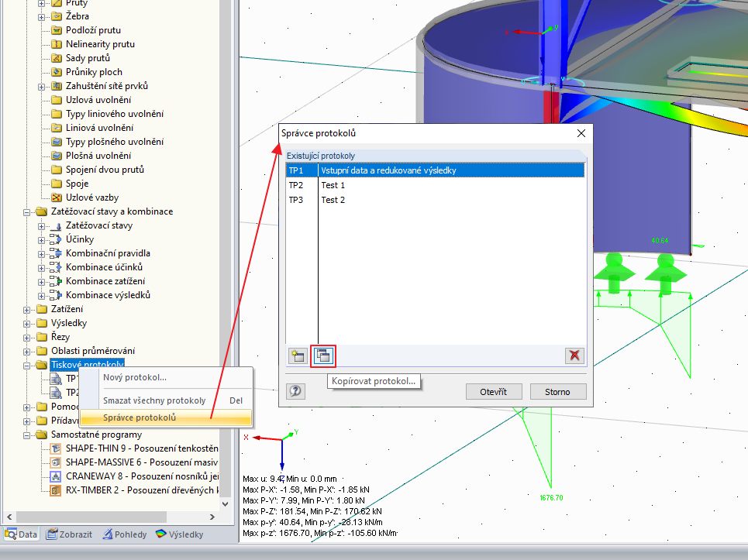Click the Typy plošného uvolnění icon
The height and width of the screenshot is (560, 748).
point(57,142)
